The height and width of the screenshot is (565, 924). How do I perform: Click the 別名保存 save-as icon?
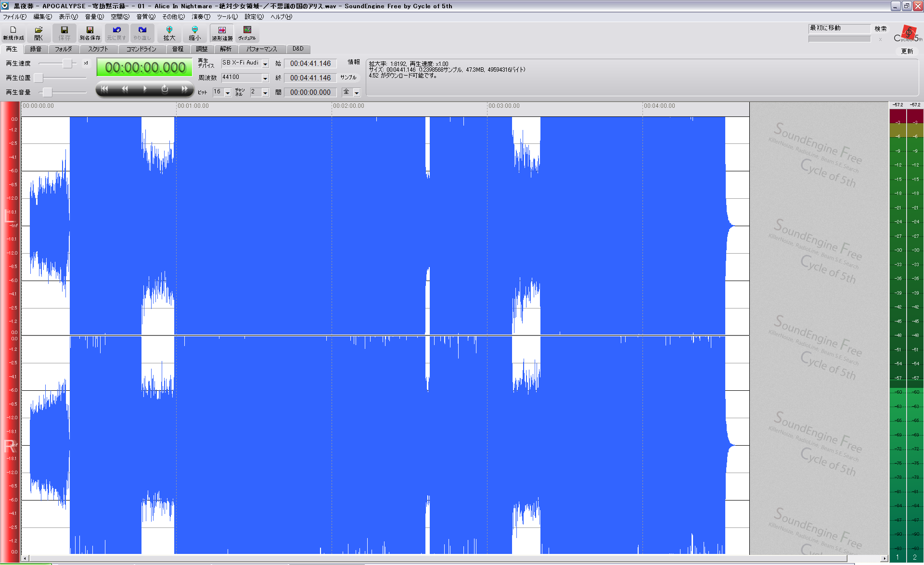pyautogui.click(x=90, y=33)
